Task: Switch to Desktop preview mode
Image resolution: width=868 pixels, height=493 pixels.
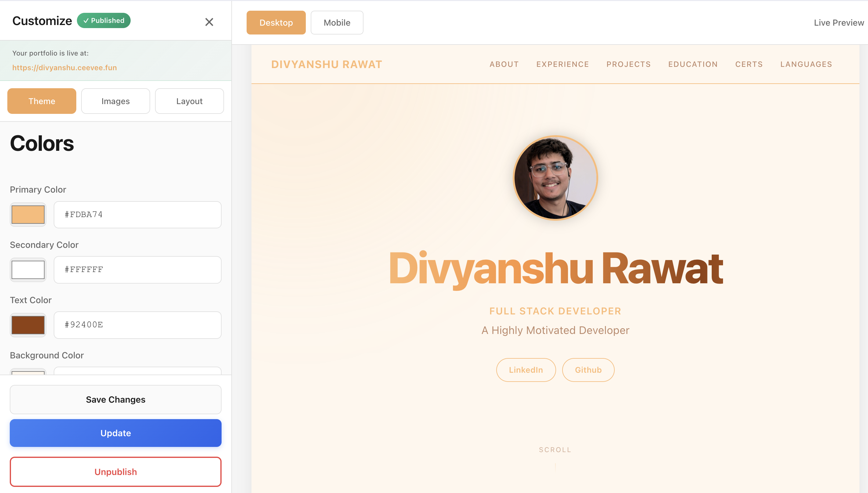Action: (x=276, y=23)
